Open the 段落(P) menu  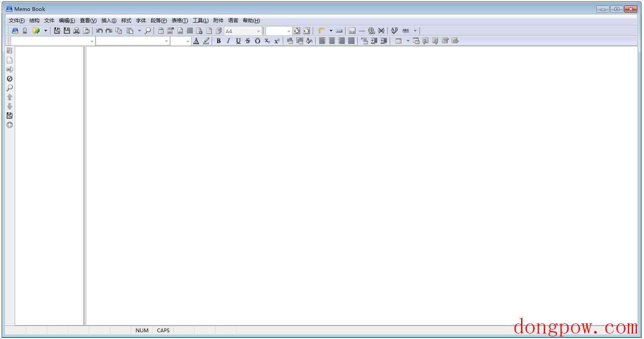pos(159,21)
